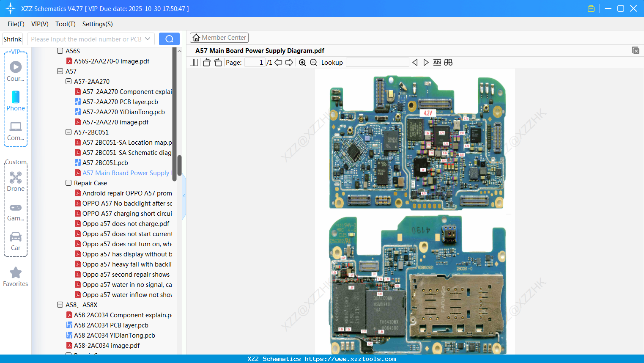Switch to two-page view mode
This screenshot has height=363, width=644.
(x=194, y=62)
